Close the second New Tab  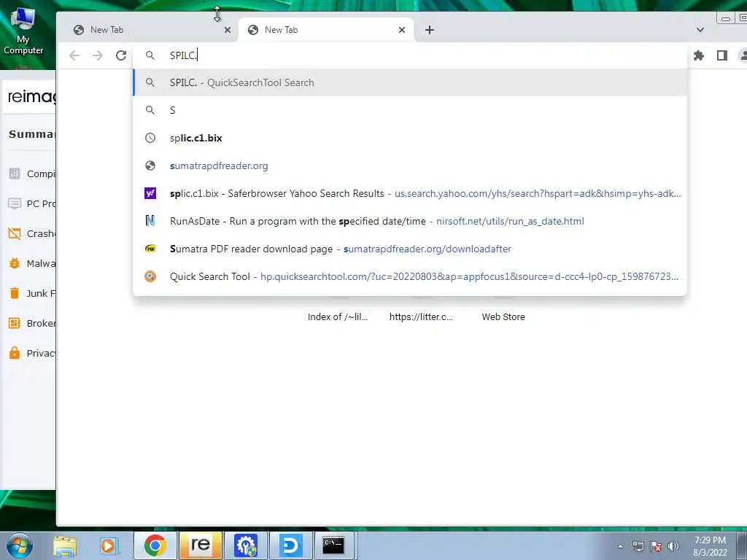point(402,30)
